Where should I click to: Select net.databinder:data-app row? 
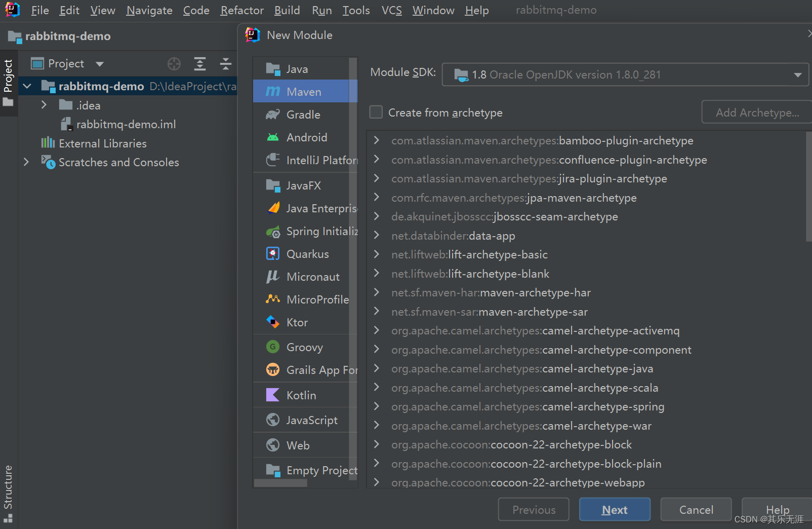pos(587,236)
